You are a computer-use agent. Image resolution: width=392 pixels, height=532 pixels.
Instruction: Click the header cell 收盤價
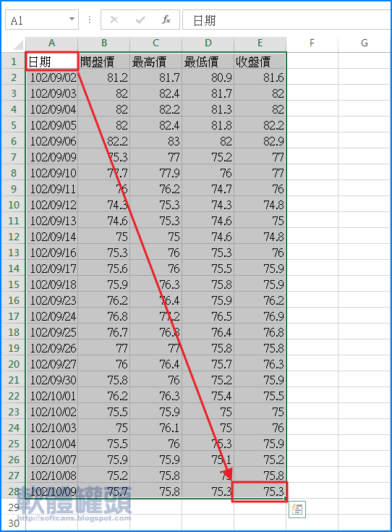pos(260,62)
